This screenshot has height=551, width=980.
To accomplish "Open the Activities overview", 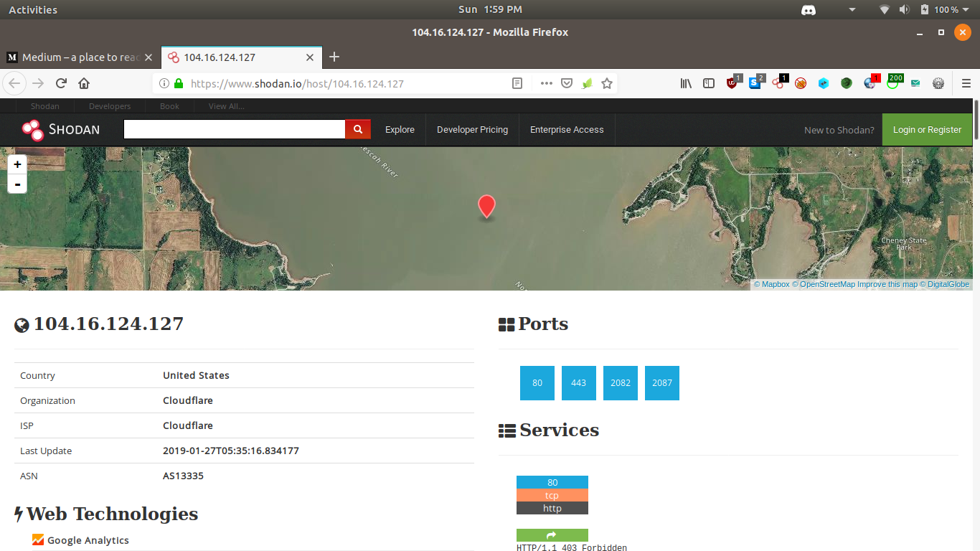I will coord(33,10).
